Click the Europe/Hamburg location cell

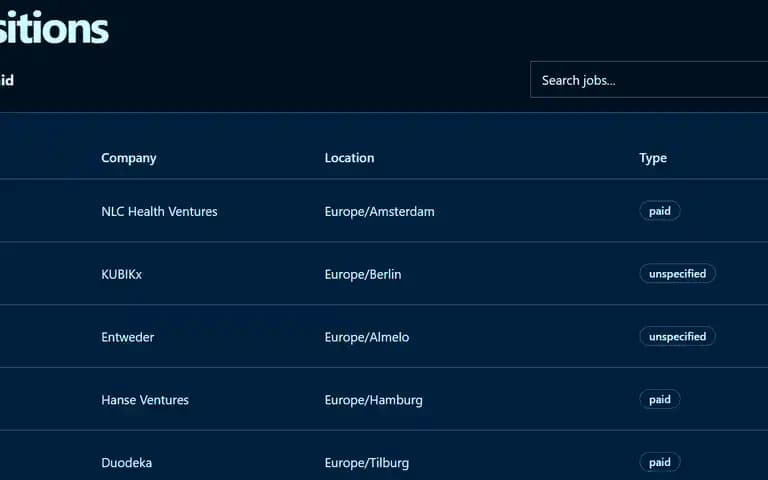(374, 400)
